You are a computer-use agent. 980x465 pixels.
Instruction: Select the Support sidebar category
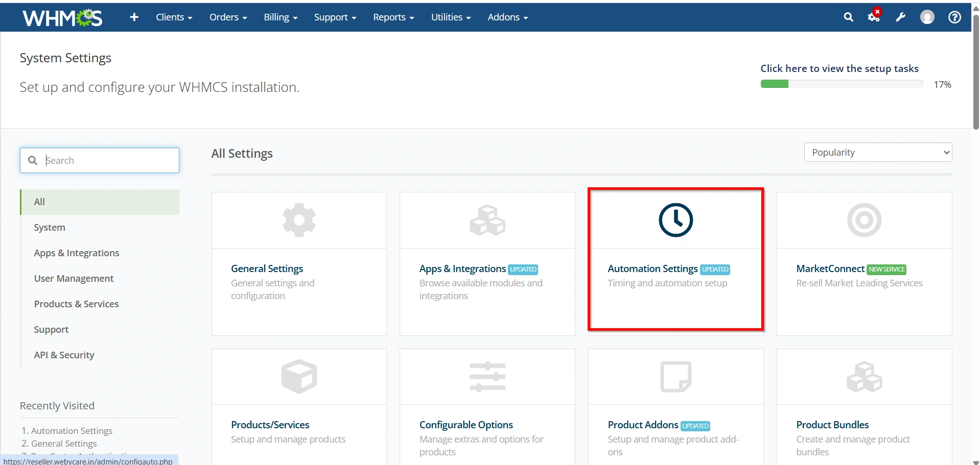pyautogui.click(x=100, y=330)
